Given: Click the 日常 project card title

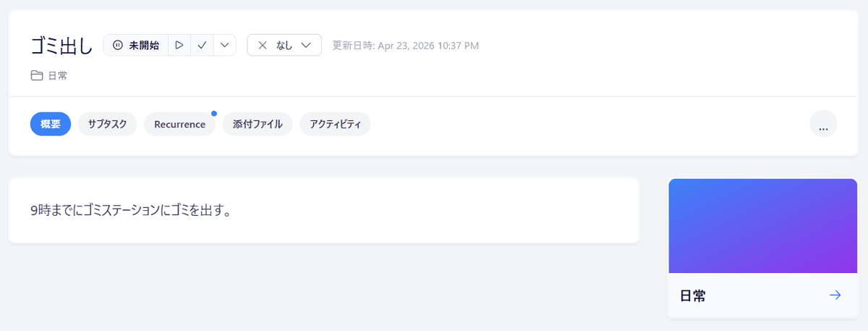Looking at the screenshot, I should [693, 296].
